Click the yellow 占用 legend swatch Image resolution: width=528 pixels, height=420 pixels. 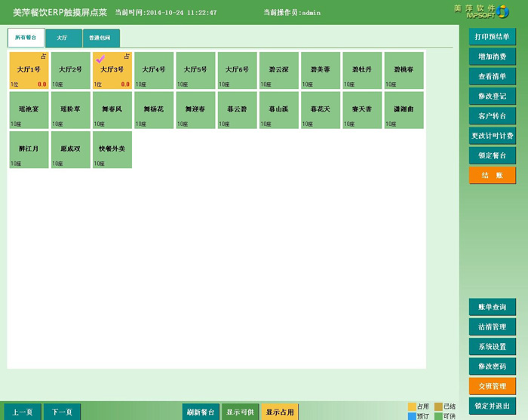point(412,406)
